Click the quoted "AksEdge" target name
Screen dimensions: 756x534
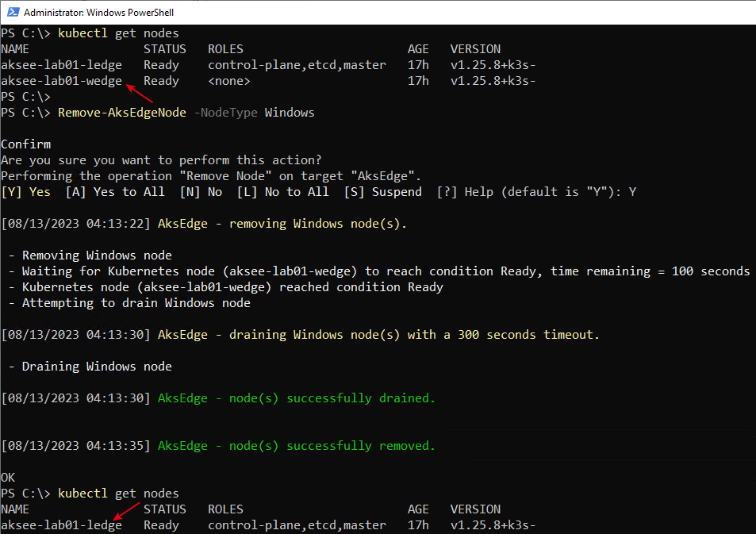click(x=383, y=176)
